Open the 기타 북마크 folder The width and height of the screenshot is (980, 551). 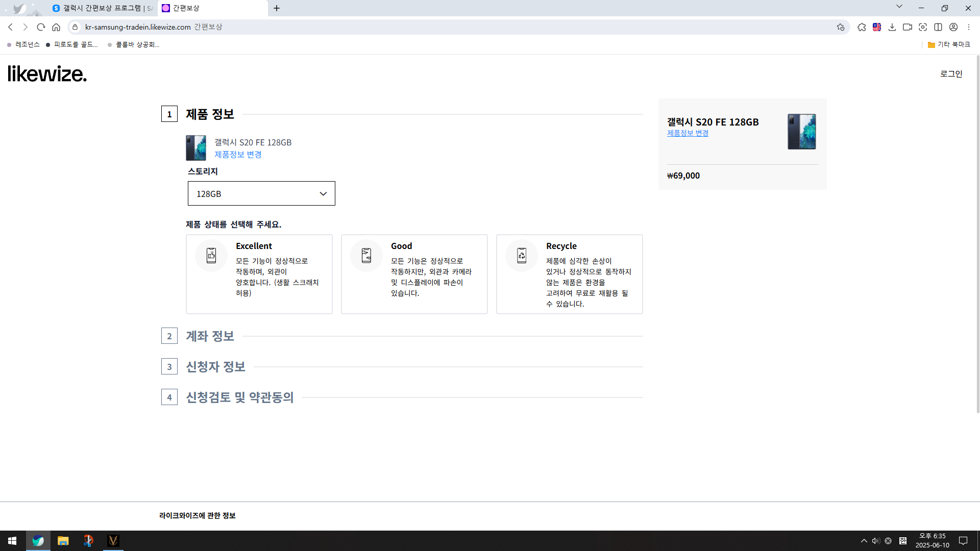(949, 45)
